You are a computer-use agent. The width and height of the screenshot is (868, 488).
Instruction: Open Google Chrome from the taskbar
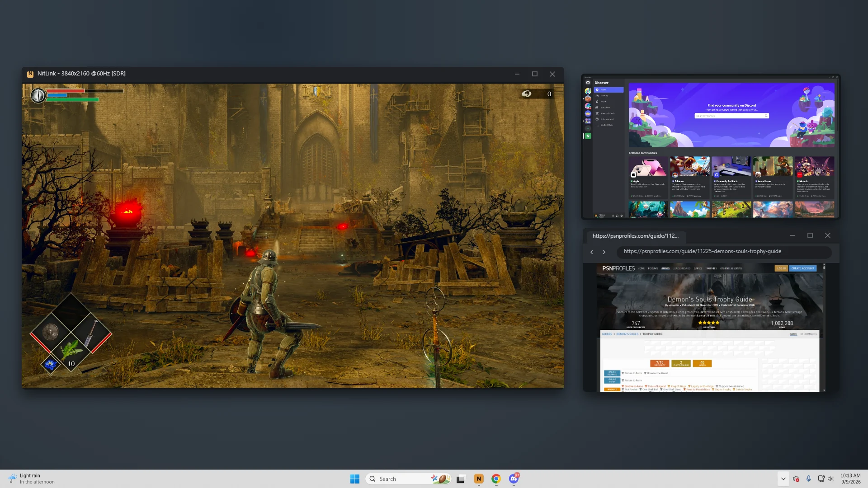tap(496, 479)
